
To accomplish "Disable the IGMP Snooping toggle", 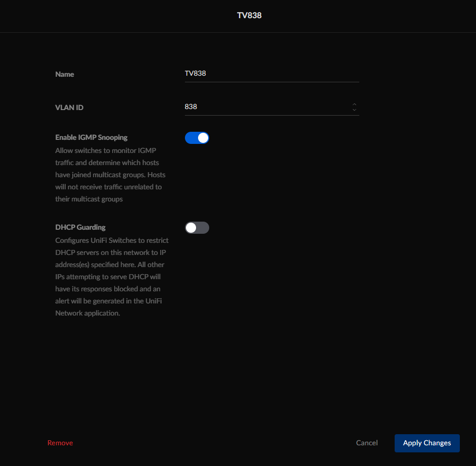I will 197,138.
